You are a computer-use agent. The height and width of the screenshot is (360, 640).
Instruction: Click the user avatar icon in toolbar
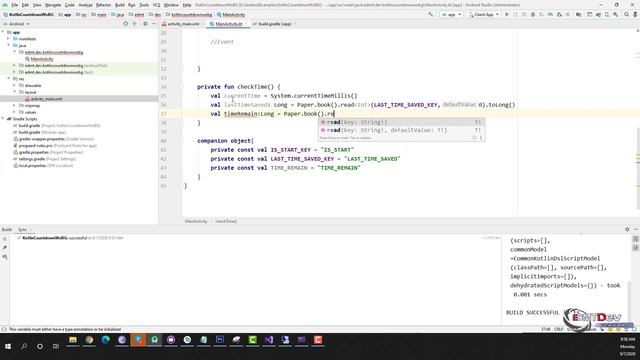click(636, 14)
